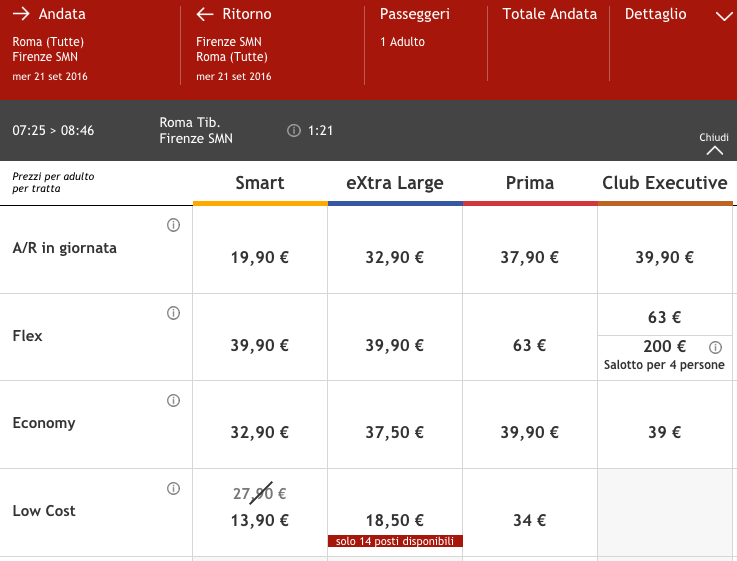Image resolution: width=737 pixels, height=561 pixels.
Task: Expand the Dettaglio chevron
Action: (x=725, y=16)
